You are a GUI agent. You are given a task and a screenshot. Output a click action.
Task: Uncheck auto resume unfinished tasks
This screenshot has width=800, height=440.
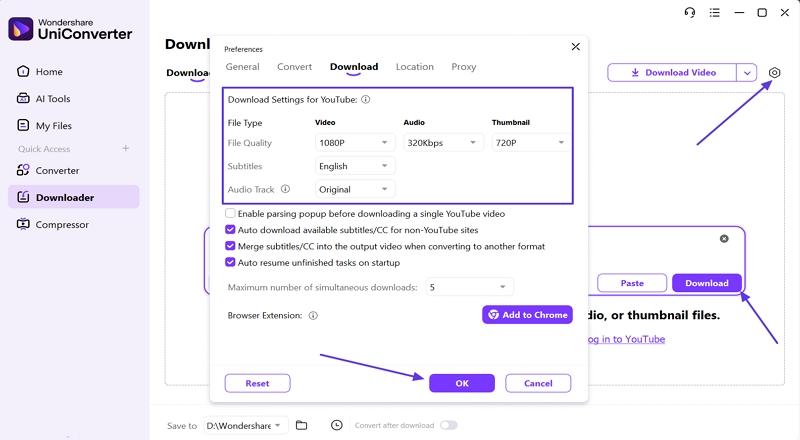point(230,262)
